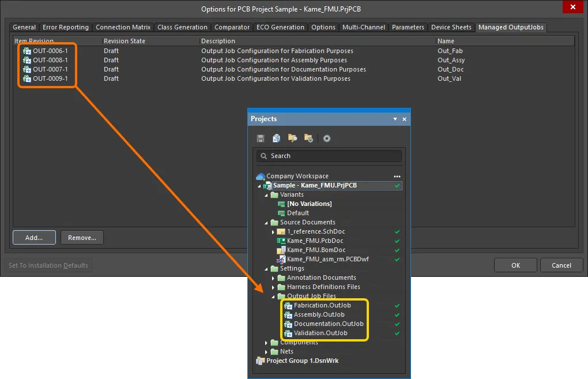The image size is (588, 379).
Task: Select the Out_Fab name cell
Action: (x=450, y=51)
